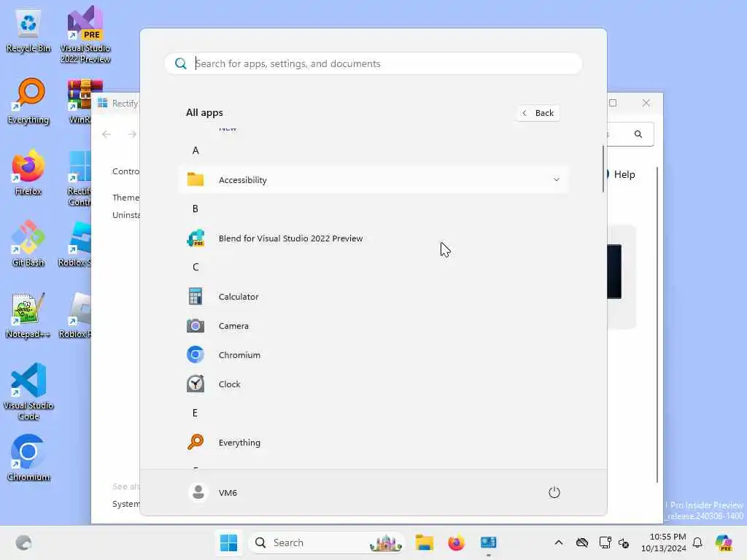Jump using letter A header

196,150
